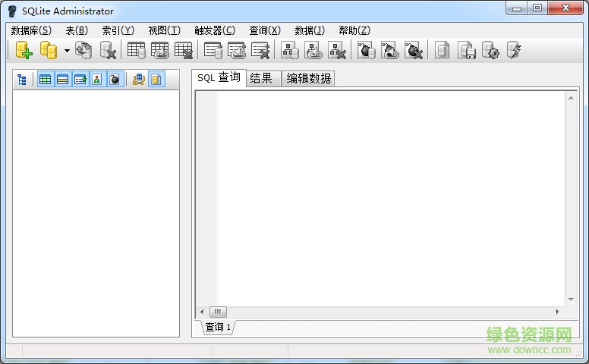Open the 触发器(C) menu
This screenshot has height=364, width=589.
pyautogui.click(x=215, y=30)
